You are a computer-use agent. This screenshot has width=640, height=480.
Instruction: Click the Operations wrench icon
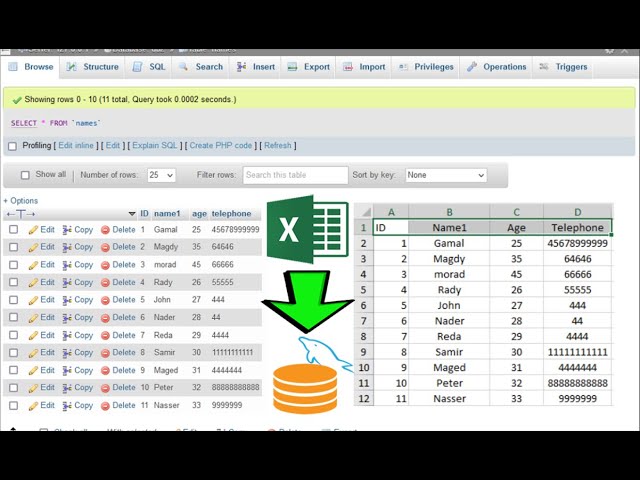coord(472,67)
